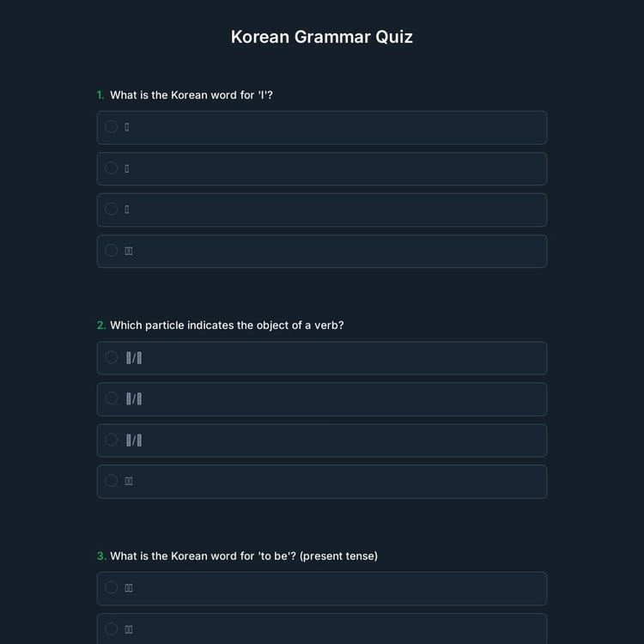
Task: Select first answer radio for question 3
Action: tap(112, 587)
